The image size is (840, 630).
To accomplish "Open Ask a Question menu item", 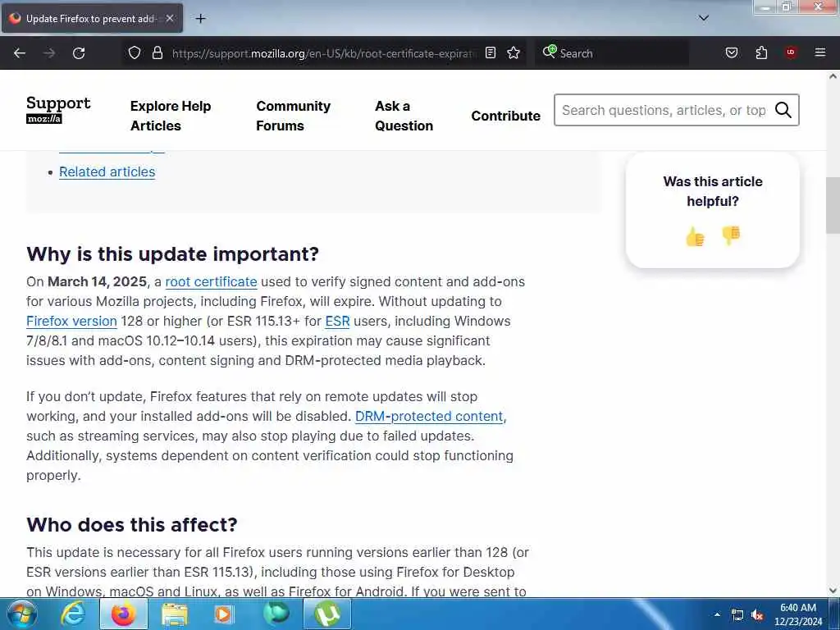I will [404, 116].
